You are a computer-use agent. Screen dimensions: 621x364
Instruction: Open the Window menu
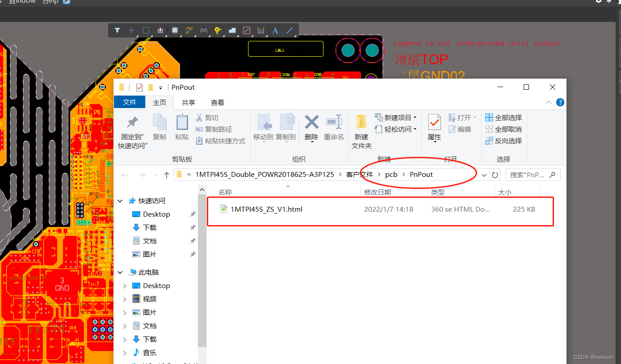21,2
